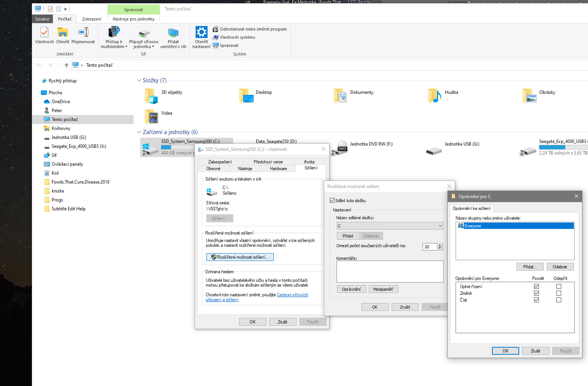Click Odebrat in Oprávnění pro C
The width and height of the screenshot is (588, 386).
[x=560, y=267]
